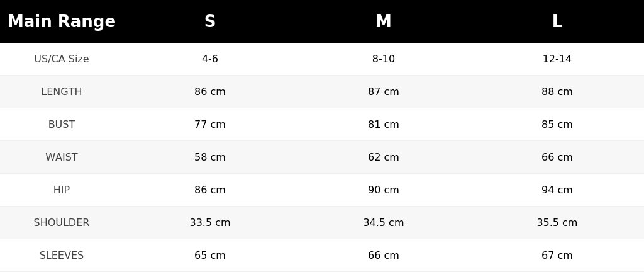Click the 58 cm waist value

tap(210, 157)
